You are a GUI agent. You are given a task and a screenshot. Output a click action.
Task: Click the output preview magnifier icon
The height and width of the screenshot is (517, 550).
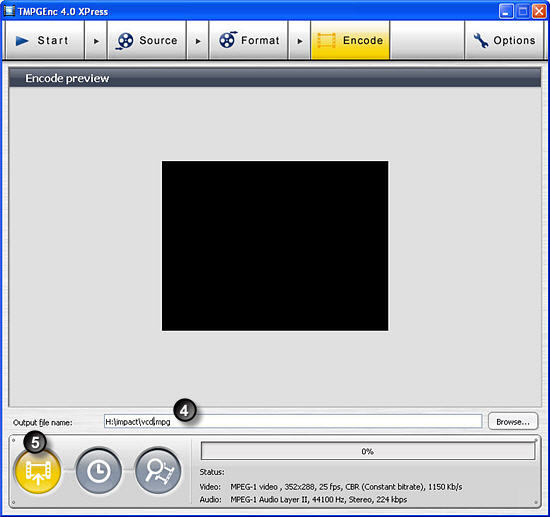(x=158, y=471)
